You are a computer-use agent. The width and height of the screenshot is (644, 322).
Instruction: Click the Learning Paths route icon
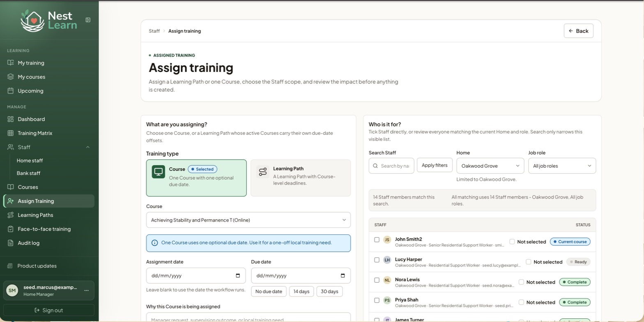tap(11, 215)
